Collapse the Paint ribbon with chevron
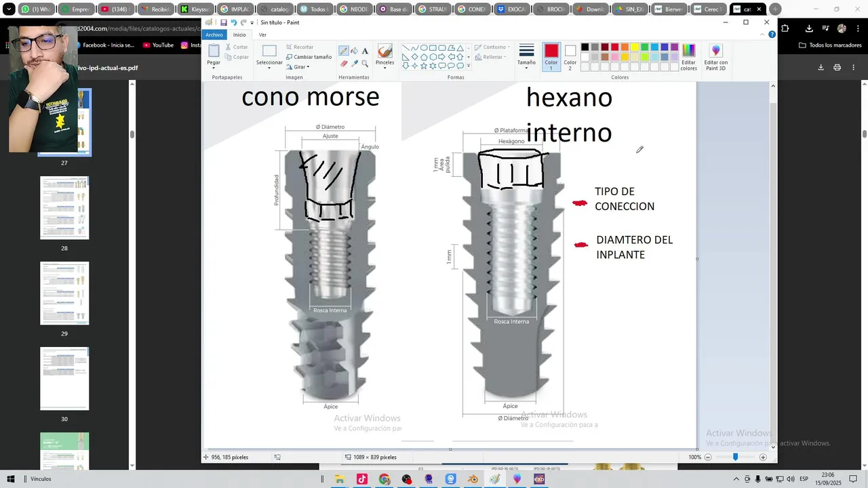The image size is (868, 488). coord(762,35)
